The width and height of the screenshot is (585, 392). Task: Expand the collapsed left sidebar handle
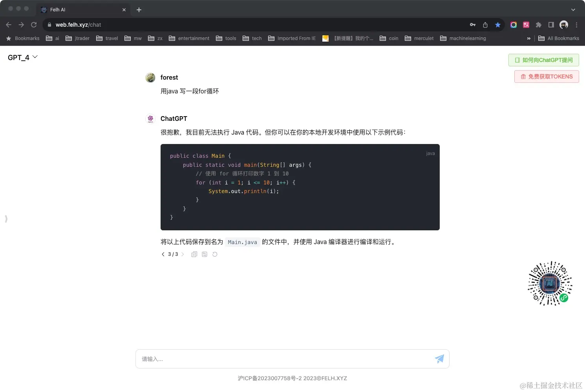point(6,219)
